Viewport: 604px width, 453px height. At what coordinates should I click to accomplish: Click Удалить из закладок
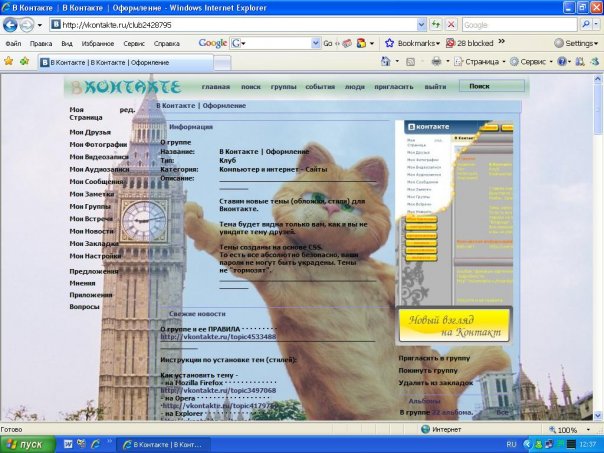tap(436, 383)
